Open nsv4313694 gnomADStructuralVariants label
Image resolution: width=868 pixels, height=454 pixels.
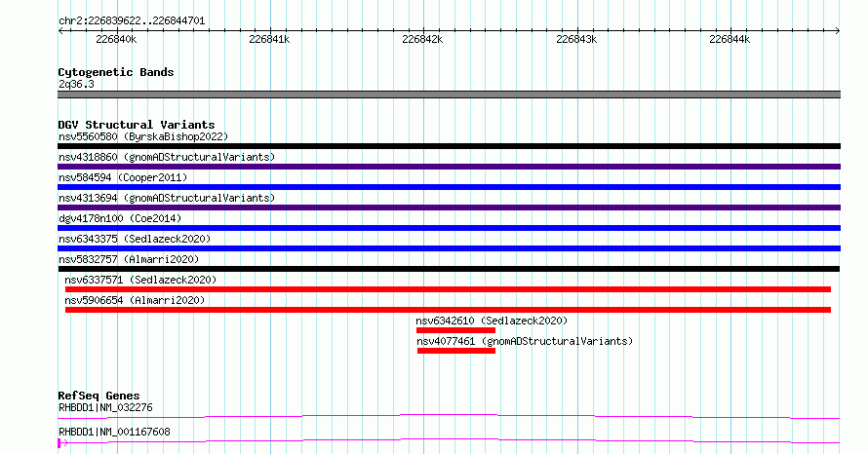pos(167,198)
